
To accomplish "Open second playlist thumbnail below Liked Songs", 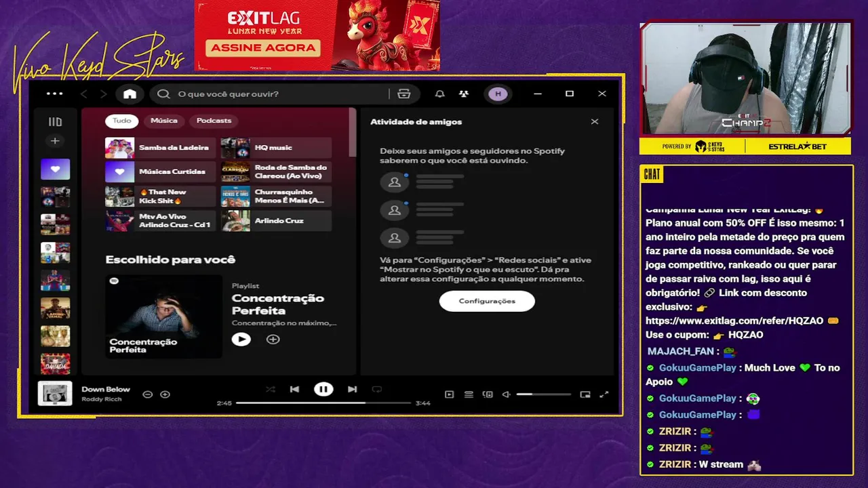I will point(55,224).
